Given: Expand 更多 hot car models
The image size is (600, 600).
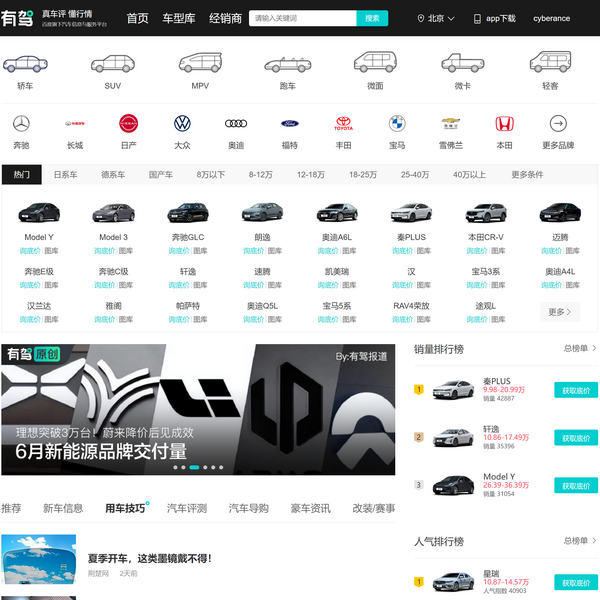Looking at the screenshot, I should click(560, 312).
